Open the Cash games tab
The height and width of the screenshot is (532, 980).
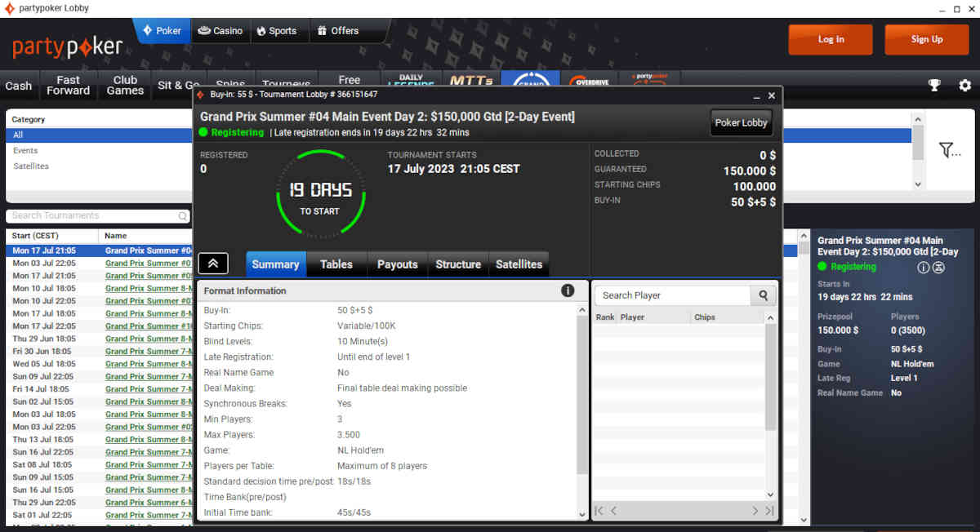tap(19, 86)
